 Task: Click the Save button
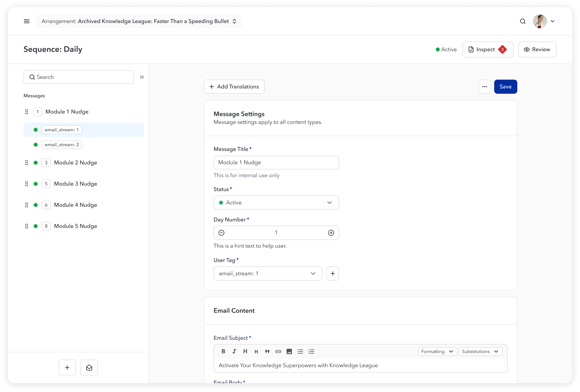[505, 87]
